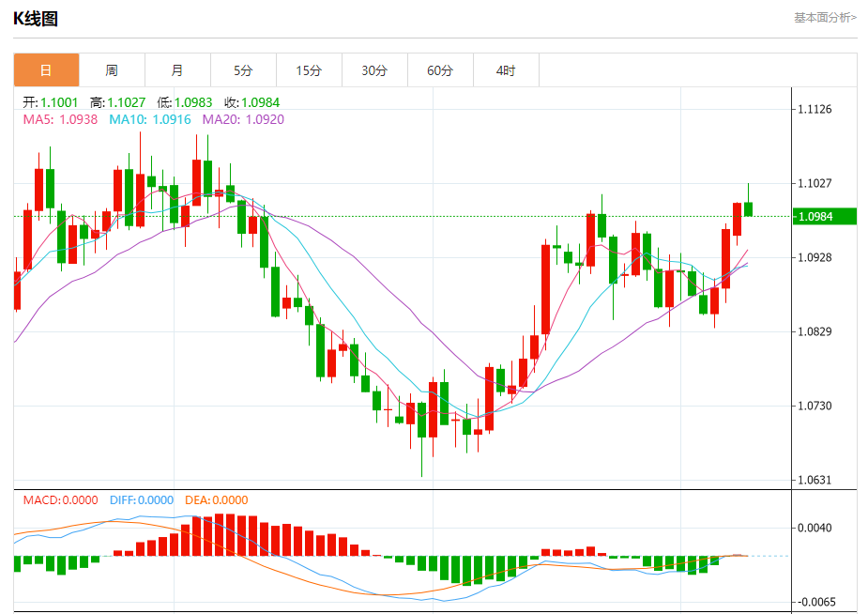This screenshot has height=614, width=868.
Task: Open the 4时 interval tab
Action: pos(506,70)
